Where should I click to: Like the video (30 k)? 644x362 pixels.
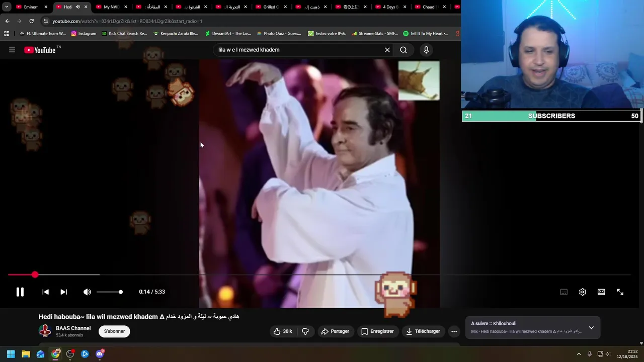tap(283, 331)
